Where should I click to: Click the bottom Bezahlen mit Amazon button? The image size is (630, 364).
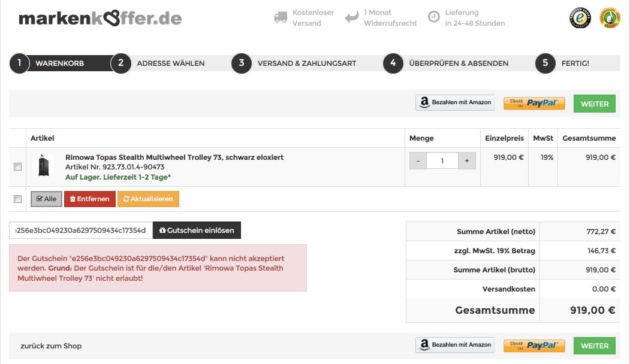click(455, 345)
